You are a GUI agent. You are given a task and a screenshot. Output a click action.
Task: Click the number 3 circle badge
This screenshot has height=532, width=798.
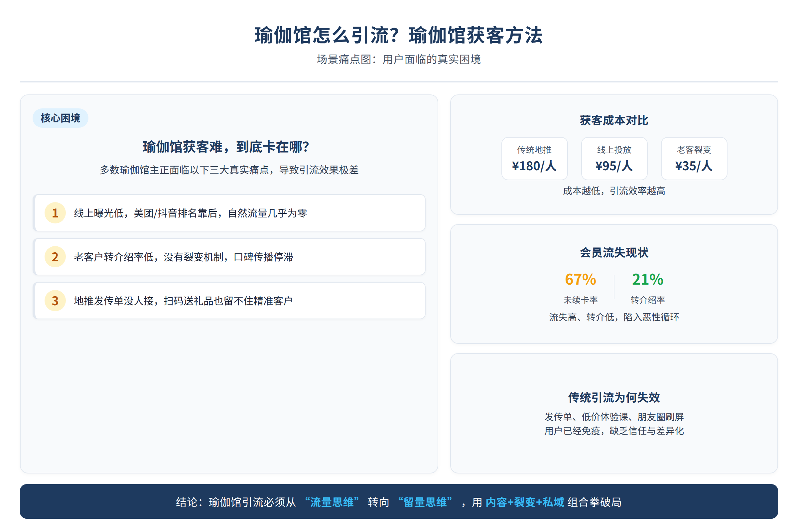click(x=55, y=301)
